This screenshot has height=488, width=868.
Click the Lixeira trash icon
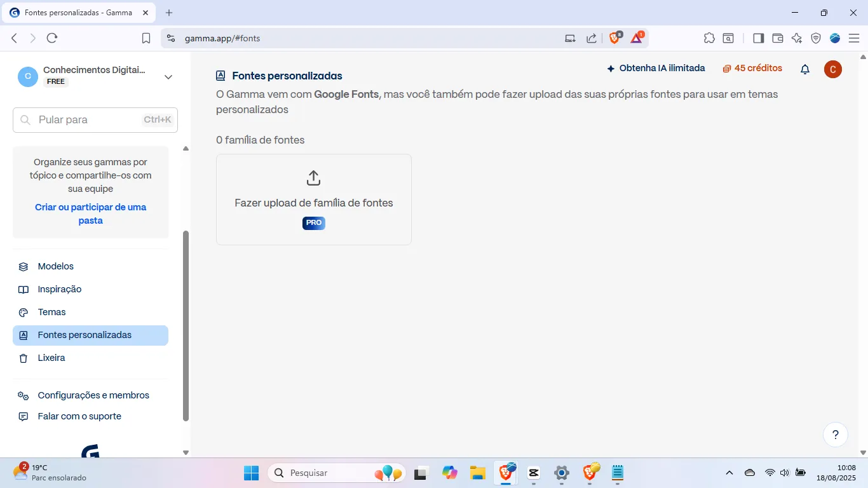click(x=24, y=358)
